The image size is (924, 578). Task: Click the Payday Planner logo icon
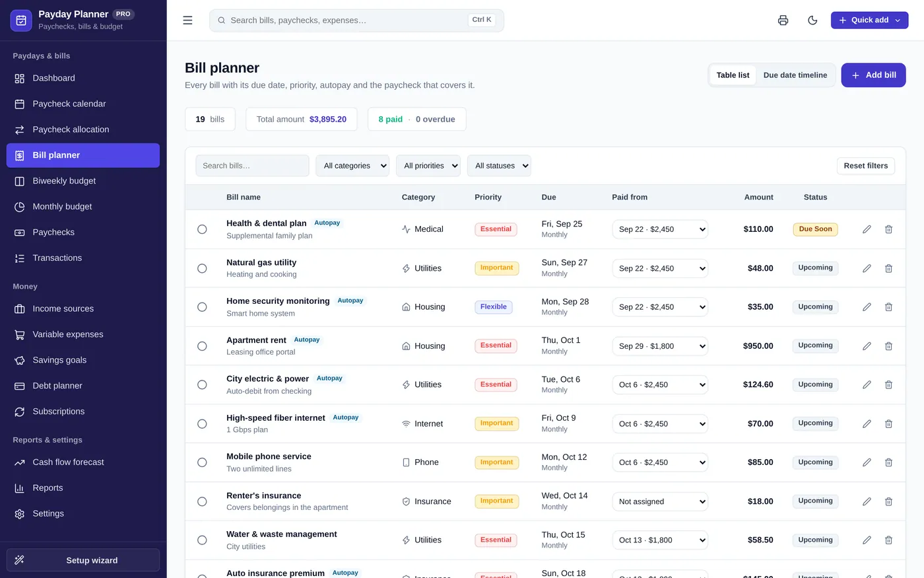click(x=21, y=20)
